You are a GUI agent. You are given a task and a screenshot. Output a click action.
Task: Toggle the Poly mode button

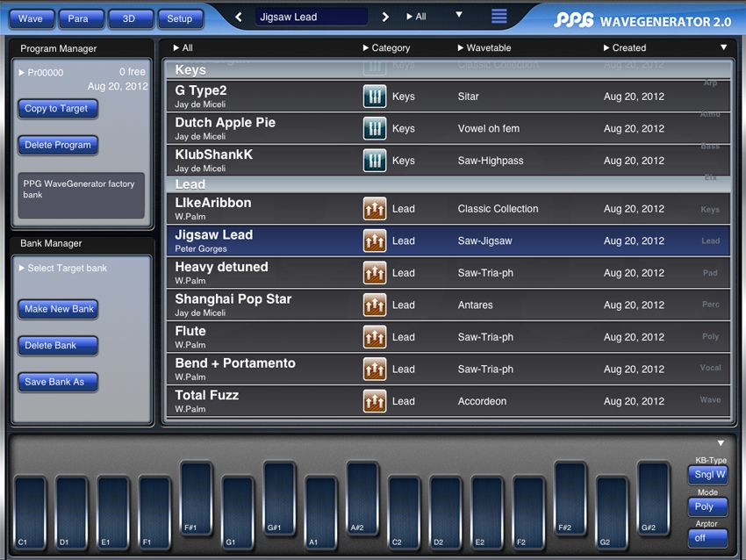(708, 506)
